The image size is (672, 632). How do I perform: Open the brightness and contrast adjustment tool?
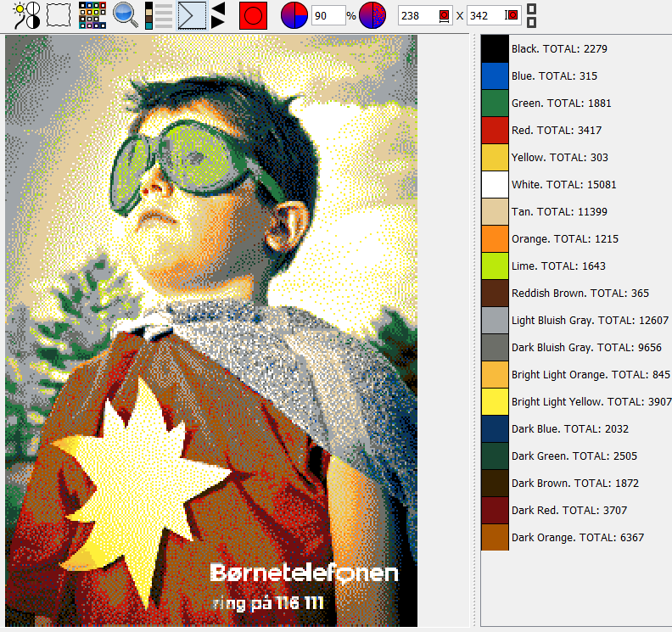[26, 15]
